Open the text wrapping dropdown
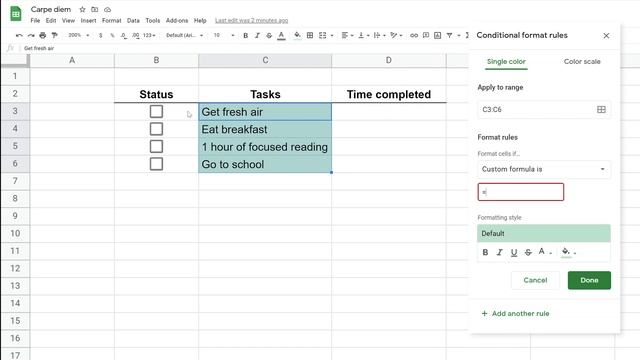640x360 pixels. point(380,36)
